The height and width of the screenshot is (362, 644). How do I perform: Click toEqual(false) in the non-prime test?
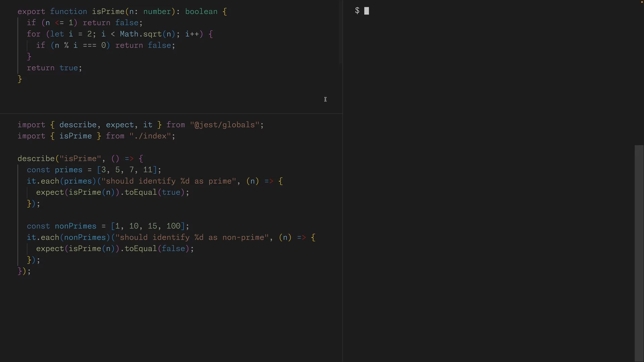157,249
